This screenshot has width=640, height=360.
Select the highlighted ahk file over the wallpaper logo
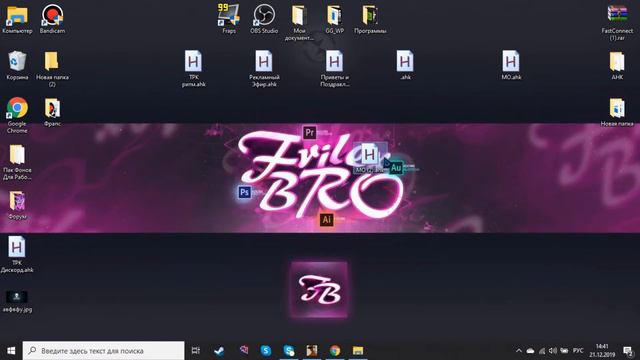370,158
